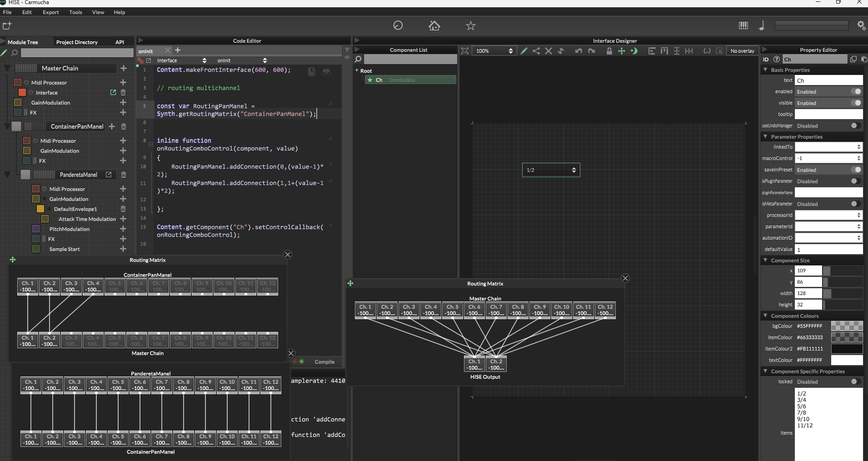Click the green move arrows icon in designer toolbar
Screen dimensions: 868x461
click(622, 51)
